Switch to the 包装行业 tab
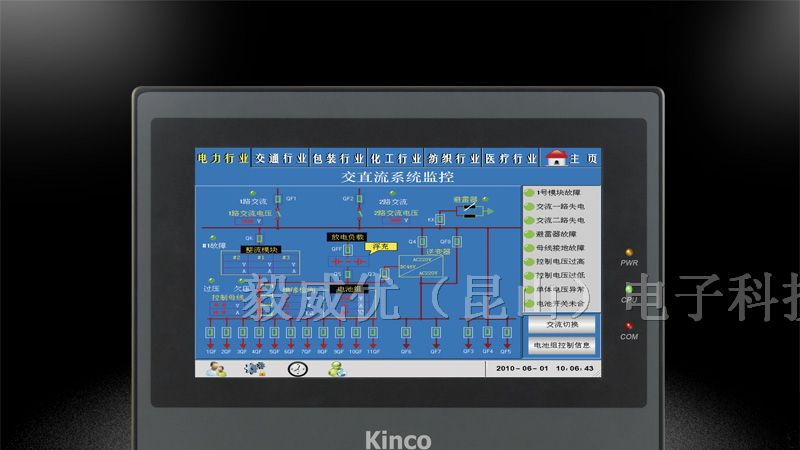 [338, 159]
